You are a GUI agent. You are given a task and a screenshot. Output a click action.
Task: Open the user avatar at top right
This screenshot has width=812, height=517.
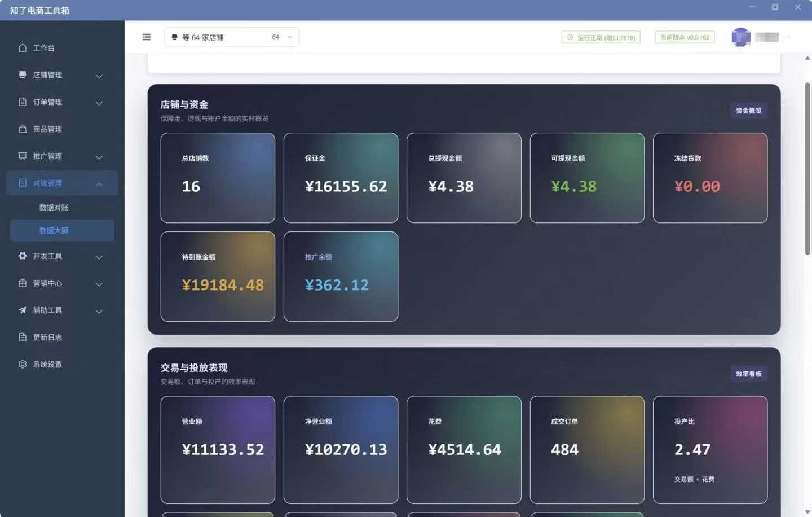(x=740, y=37)
